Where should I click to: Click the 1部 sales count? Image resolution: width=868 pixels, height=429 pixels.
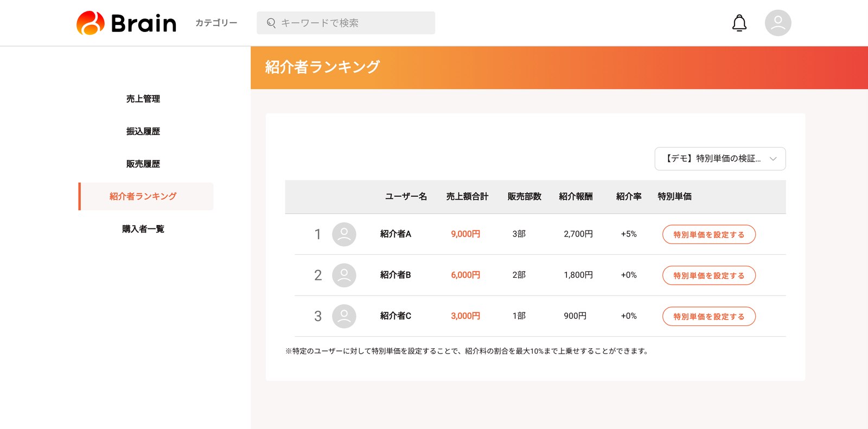click(519, 316)
